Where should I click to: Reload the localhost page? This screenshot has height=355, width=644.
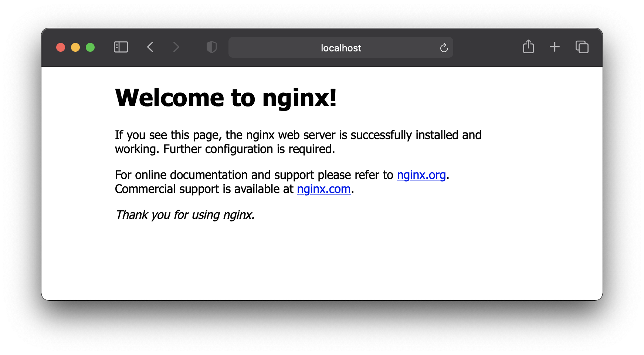pos(444,47)
